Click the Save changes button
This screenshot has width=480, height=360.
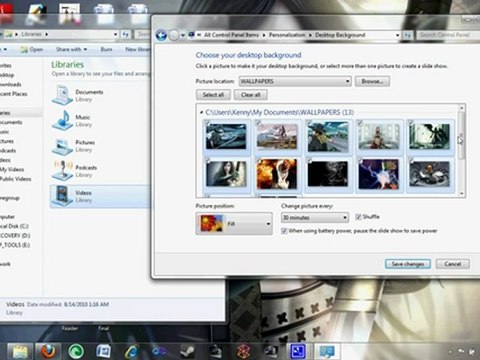pos(408,264)
